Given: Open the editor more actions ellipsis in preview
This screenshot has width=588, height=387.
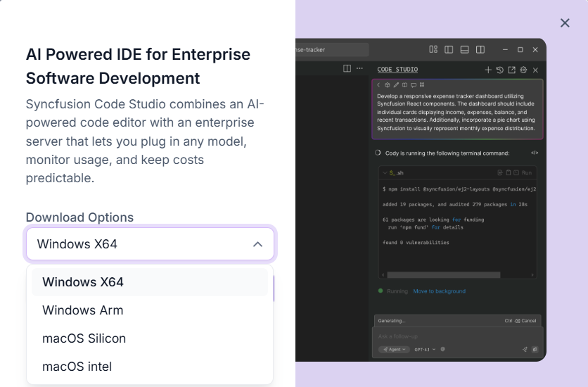Looking at the screenshot, I should coord(359,68).
